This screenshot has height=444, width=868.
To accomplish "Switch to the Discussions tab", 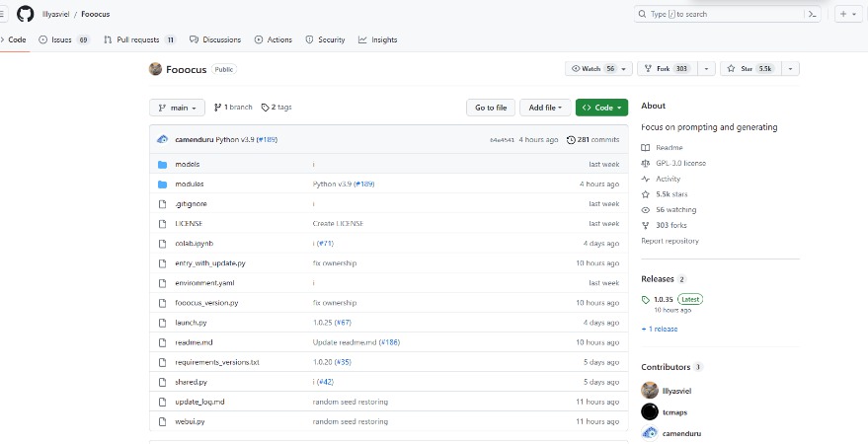I will click(215, 39).
